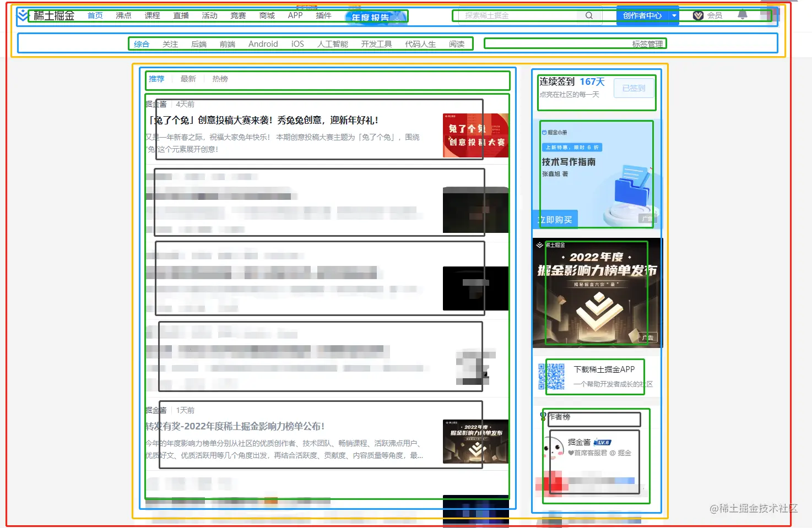Image resolution: width=812 pixels, height=528 pixels.
Task: Click the 已签到 check-in button
Action: [x=634, y=88]
